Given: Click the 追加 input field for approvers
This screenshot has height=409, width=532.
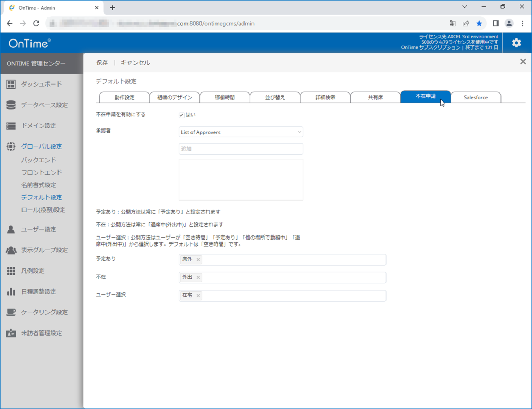Looking at the screenshot, I should click(x=240, y=149).
